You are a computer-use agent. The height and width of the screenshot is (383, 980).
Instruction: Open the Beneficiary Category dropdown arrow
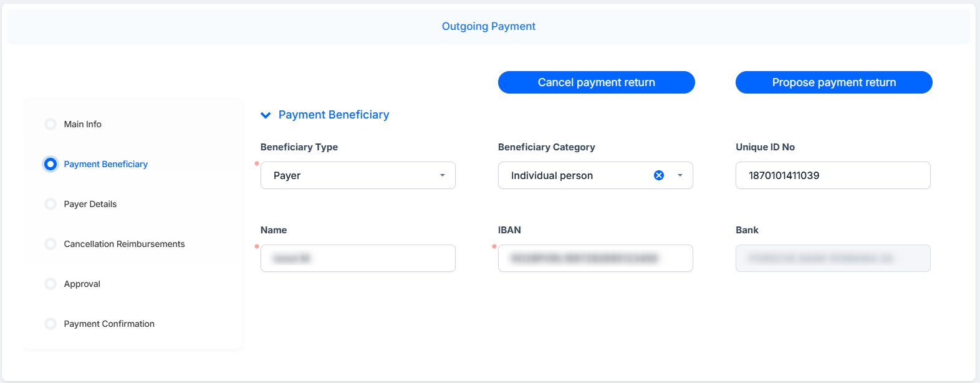click(680, 175)
